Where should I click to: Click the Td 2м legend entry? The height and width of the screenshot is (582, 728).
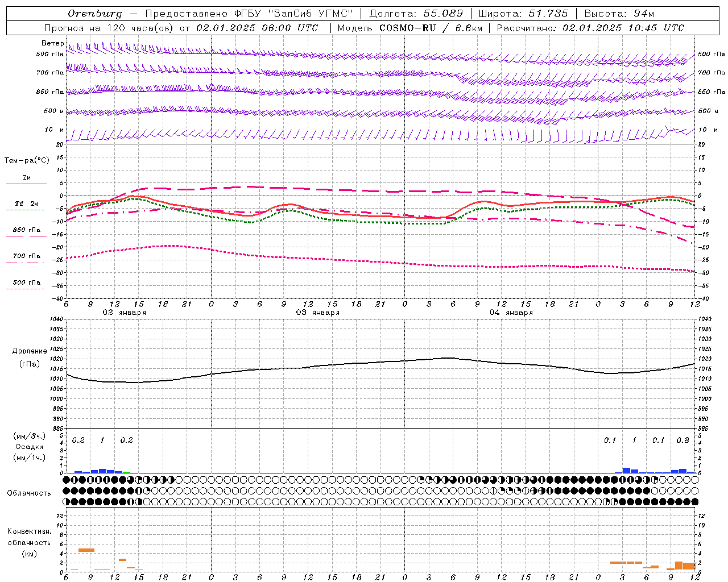click(26, 203)
